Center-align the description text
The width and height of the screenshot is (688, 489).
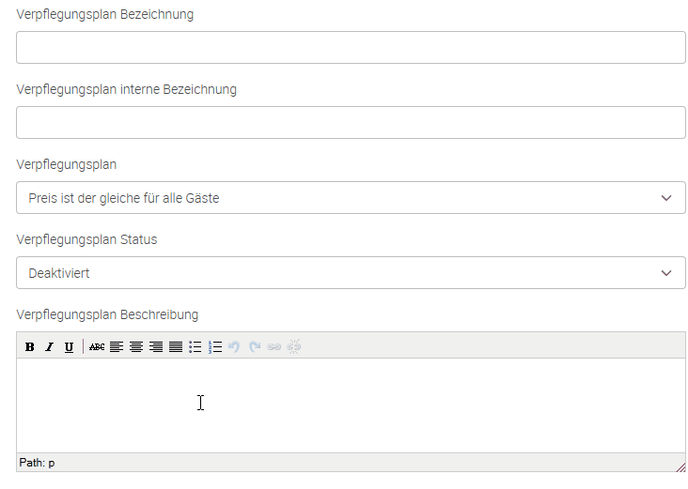tap(136, 347)
